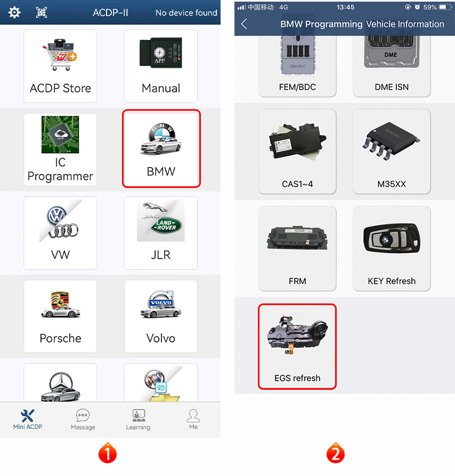This screenshot has height=476, width=455.
Task: Go back using the header arrow
Action: pyautogui.click(x=244, y=23)
